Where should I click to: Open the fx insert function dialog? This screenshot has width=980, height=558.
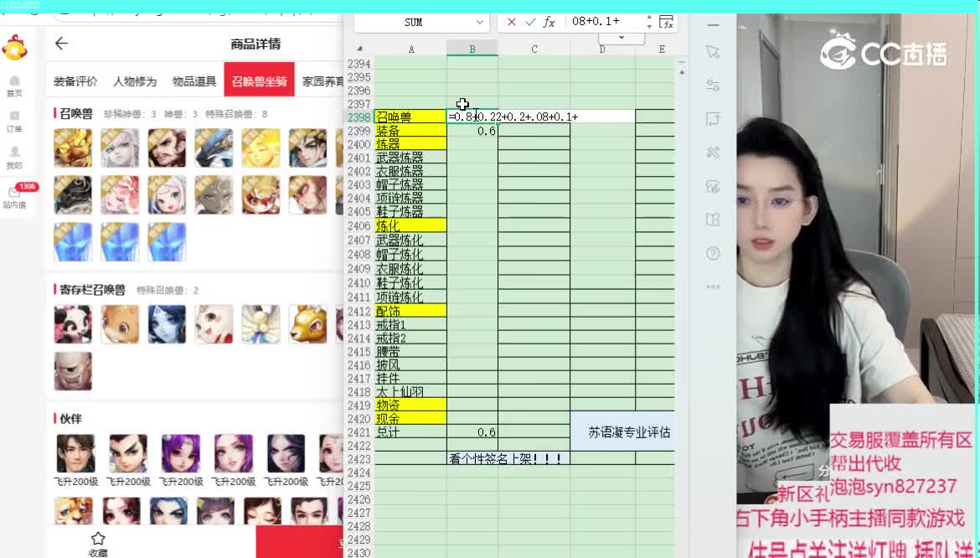[x=549, y=22]
